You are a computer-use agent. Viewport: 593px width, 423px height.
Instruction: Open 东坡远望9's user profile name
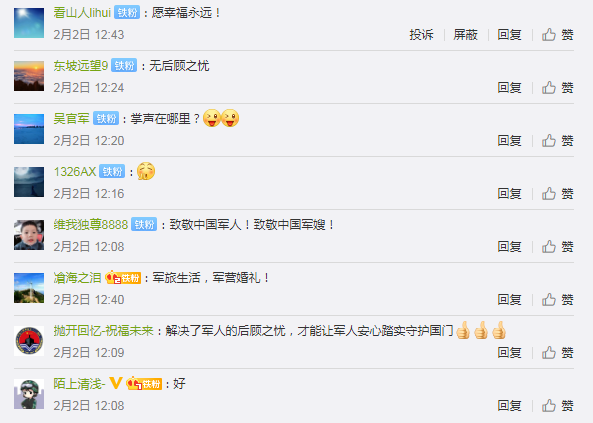click(81, 66)
